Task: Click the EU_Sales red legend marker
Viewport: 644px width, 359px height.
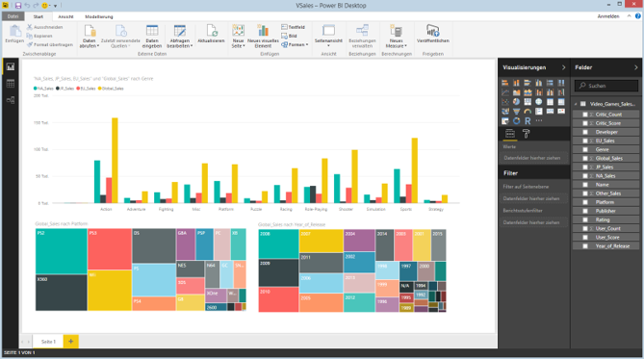Action: (78, 89)
